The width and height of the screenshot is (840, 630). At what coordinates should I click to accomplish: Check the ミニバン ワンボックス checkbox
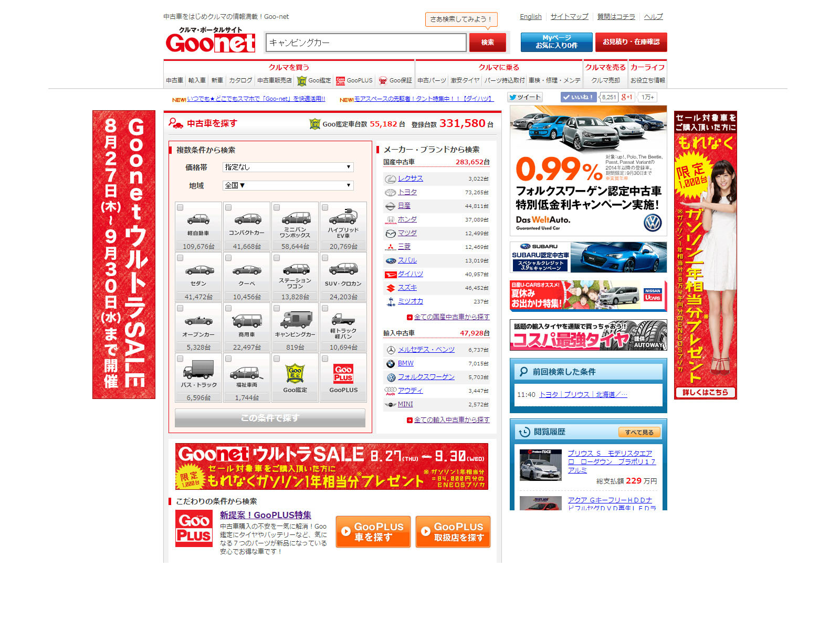click(x=277, y=207)
